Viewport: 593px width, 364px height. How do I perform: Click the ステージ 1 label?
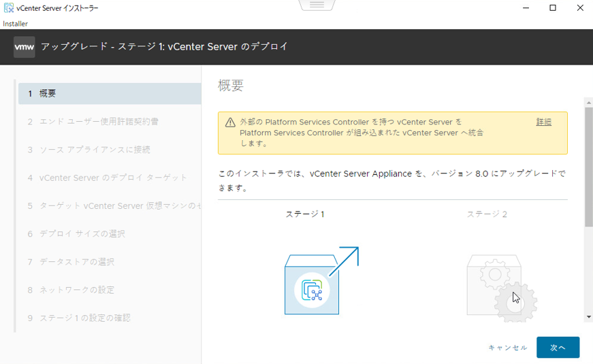point(305,214)
